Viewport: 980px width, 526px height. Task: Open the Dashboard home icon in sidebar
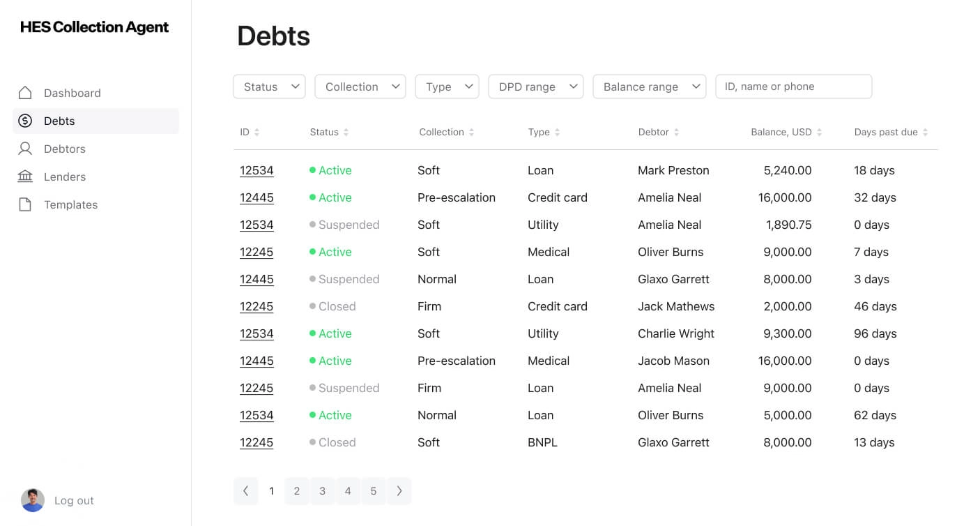26,92
